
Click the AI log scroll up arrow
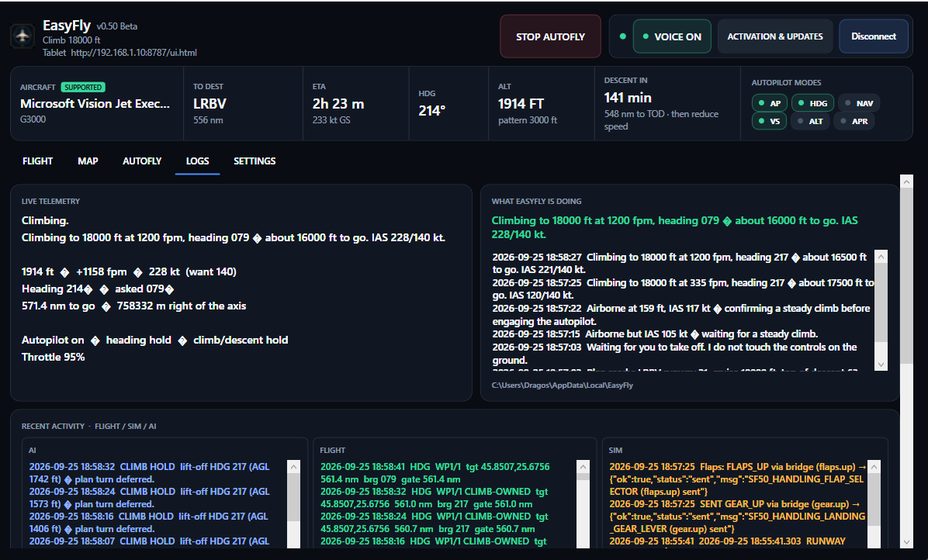(x=293, y=467)
